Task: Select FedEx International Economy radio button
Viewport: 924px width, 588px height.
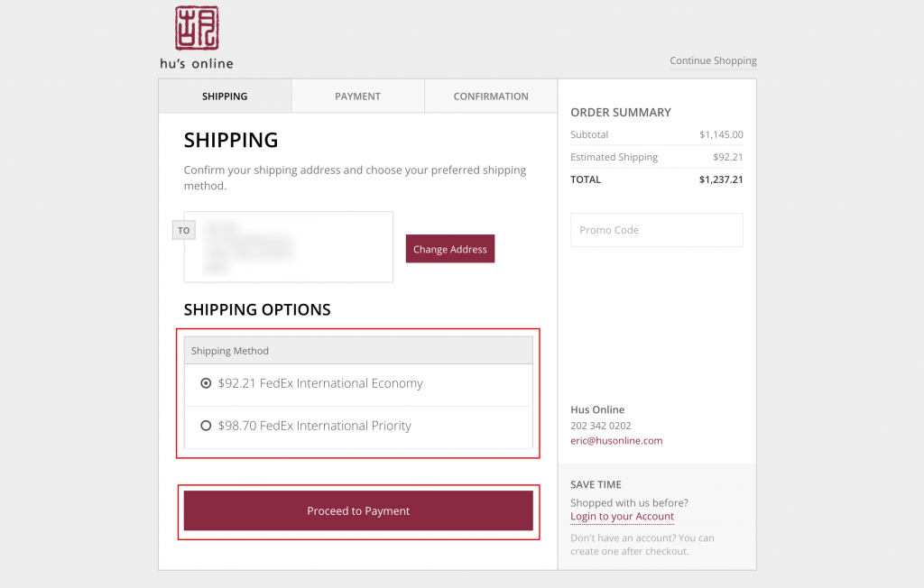Action: (x=206, y=383)
